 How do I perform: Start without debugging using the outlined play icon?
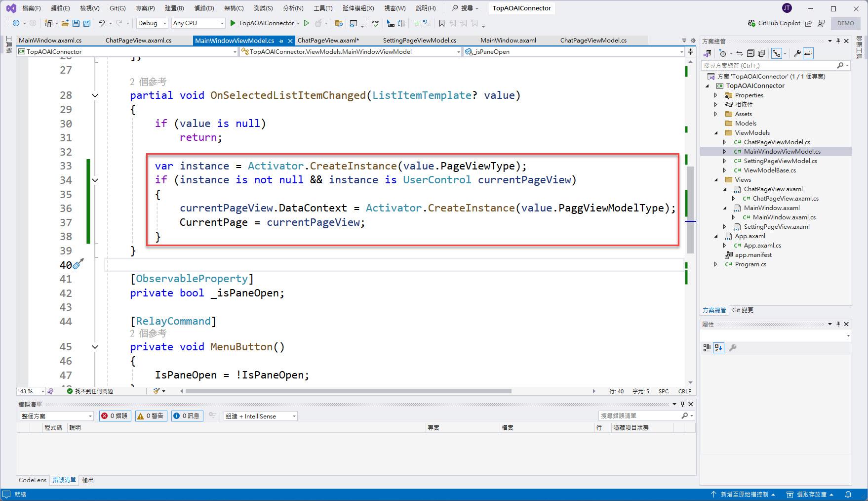point(307,23)
